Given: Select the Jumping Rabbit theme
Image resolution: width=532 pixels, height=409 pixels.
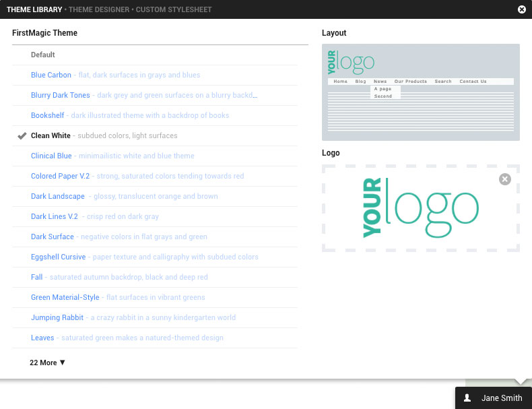Looking at the screenshot, I should 57,318.
